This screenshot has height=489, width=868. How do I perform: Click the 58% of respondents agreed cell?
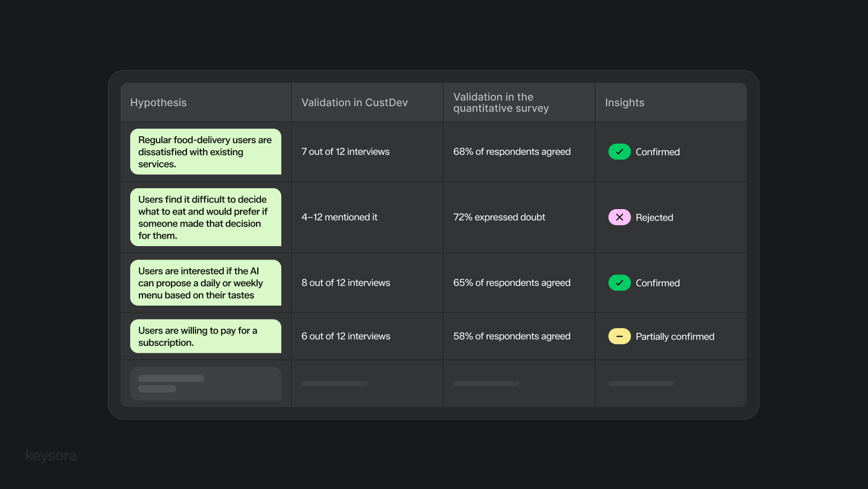pyautogui.click(x=512, y=336)
